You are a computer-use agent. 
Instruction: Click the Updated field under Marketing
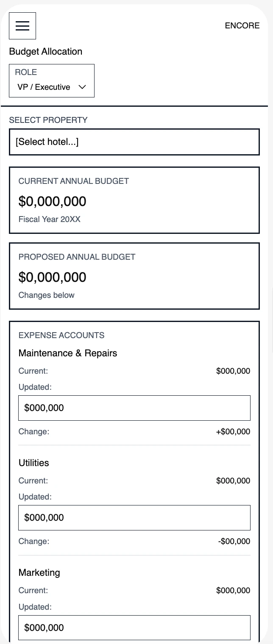tap(134, 627)
